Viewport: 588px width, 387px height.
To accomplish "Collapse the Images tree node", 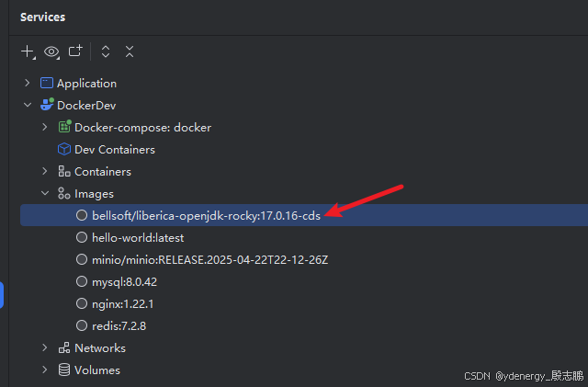I will (x=45, y=193).
